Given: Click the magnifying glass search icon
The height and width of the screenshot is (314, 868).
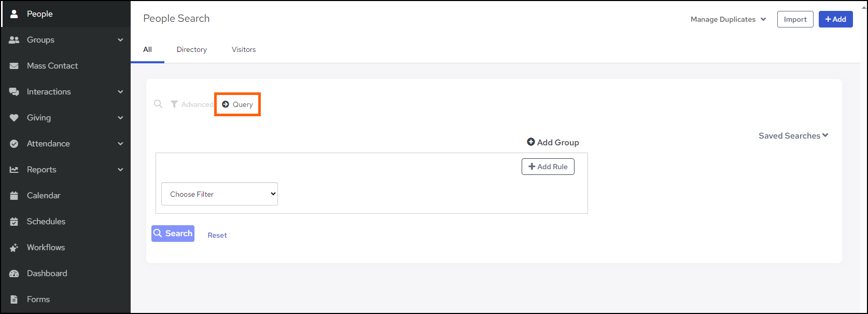Looking at the screenshot, I should [158, 104].
